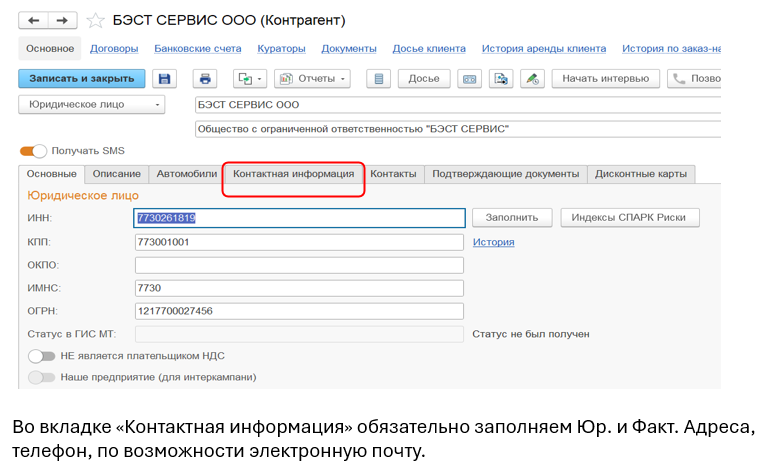The image size is (782, 464).
Task: Click the icon left of Начать интервью
Action: click(x=533, y=78)
